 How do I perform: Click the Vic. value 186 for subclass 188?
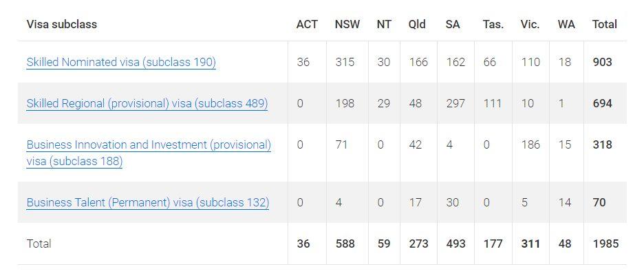click(x=530, y=145)
